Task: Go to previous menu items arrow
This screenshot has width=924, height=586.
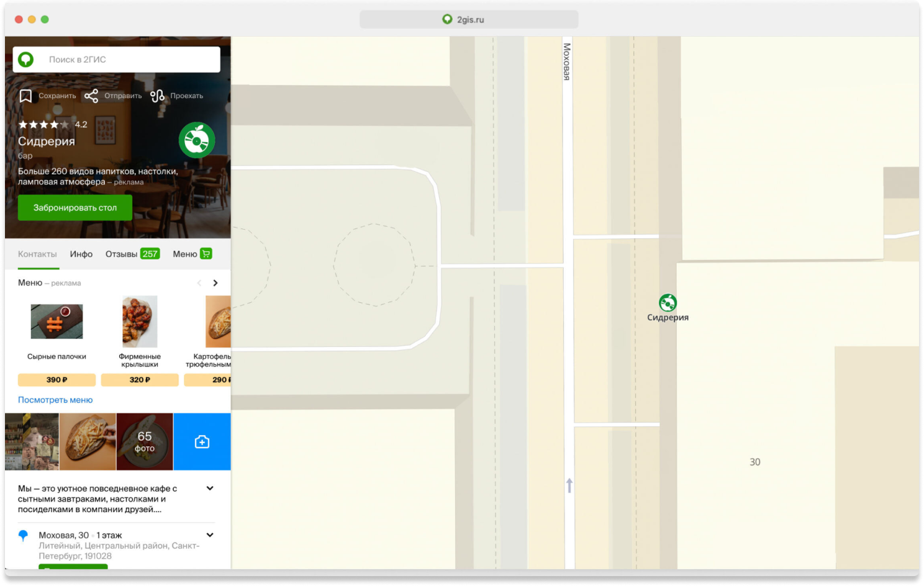Action: click(199, 283)
